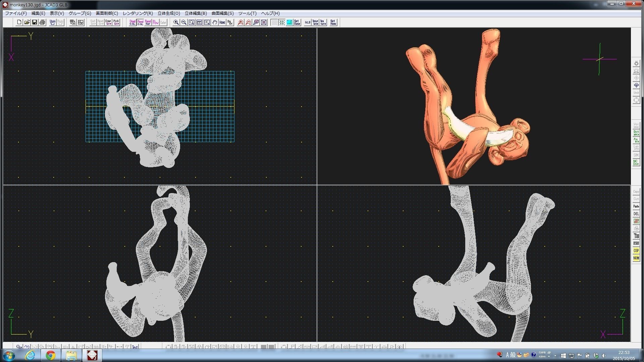Open the 編集(E) menu
Viewport: 644px width, 362px height.
coord(38,13)
